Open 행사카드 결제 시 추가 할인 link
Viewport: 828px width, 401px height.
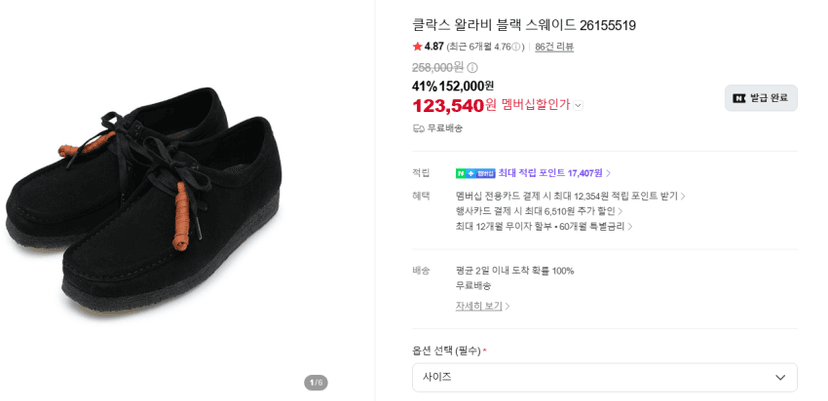[x=539, y=211]
